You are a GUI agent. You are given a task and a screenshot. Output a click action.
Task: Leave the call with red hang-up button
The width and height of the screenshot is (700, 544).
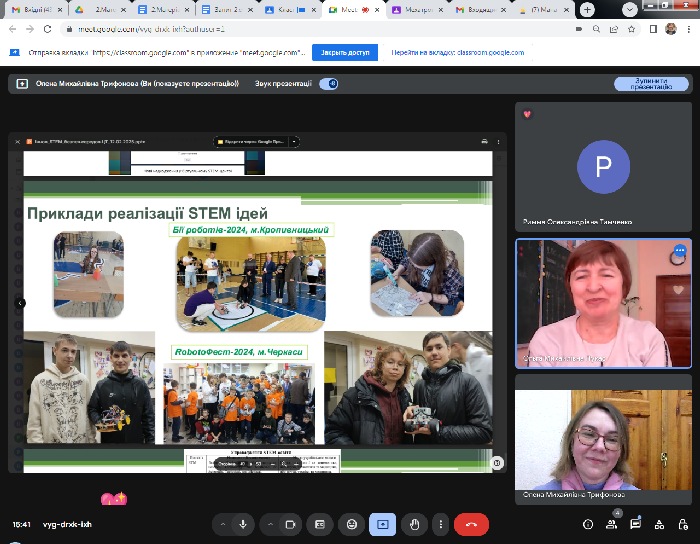click(x=471, y=524)
